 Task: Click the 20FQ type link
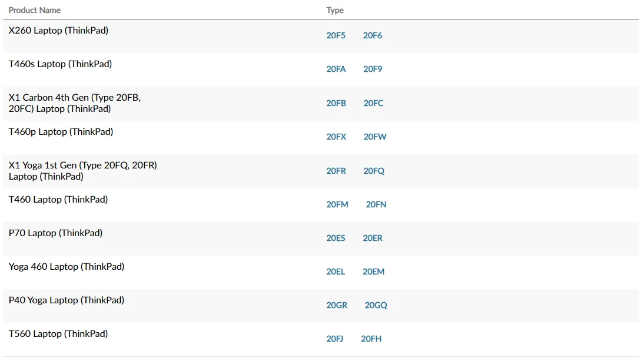tap(374, 171)
